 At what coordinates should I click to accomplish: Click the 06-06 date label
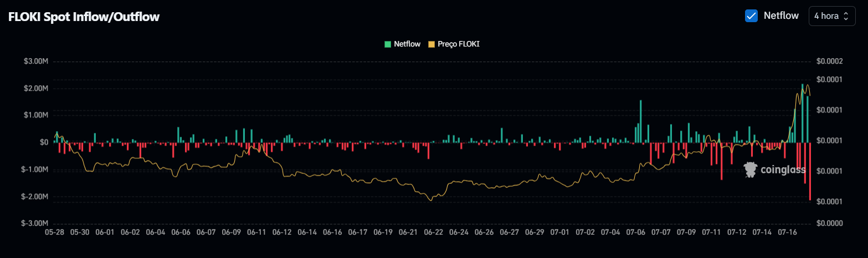tap(181, 233)
